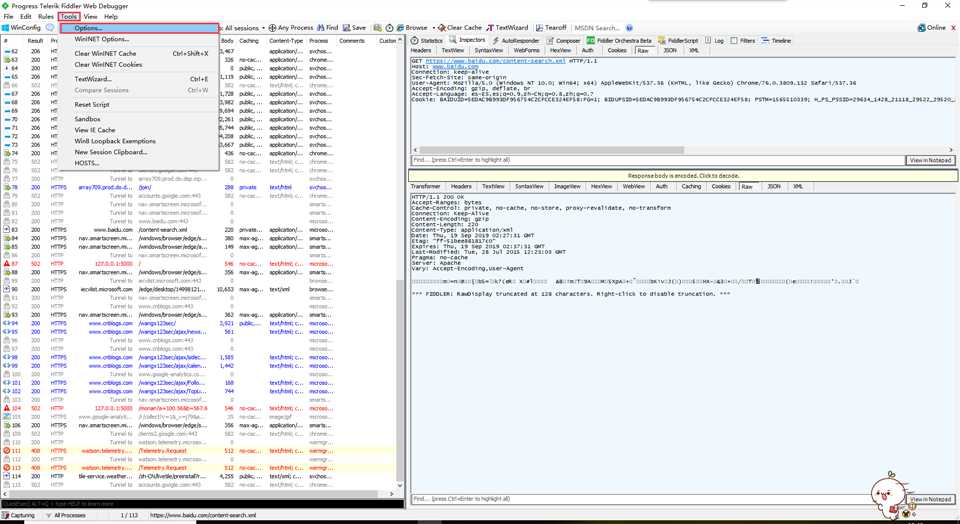Open response inspector Caching tab
This screenshot has height=524, width=960.
pos(691,186)
